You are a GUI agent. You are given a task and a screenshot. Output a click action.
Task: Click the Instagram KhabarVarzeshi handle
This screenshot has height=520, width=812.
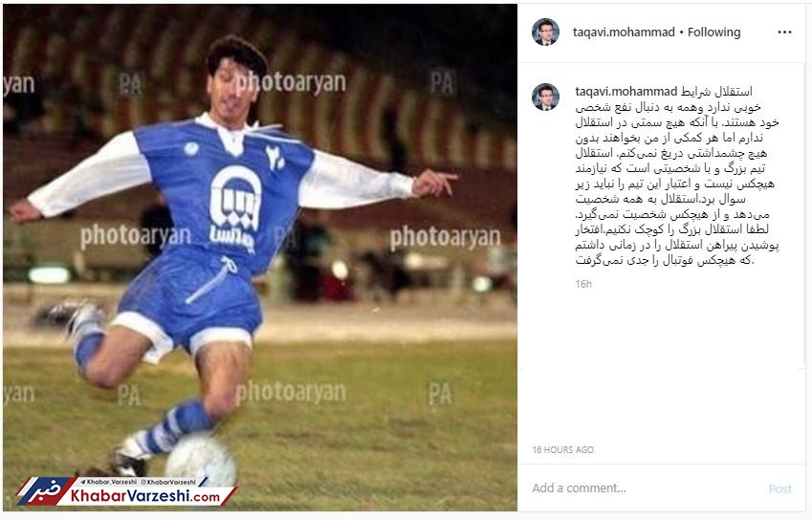coord(168,482)
